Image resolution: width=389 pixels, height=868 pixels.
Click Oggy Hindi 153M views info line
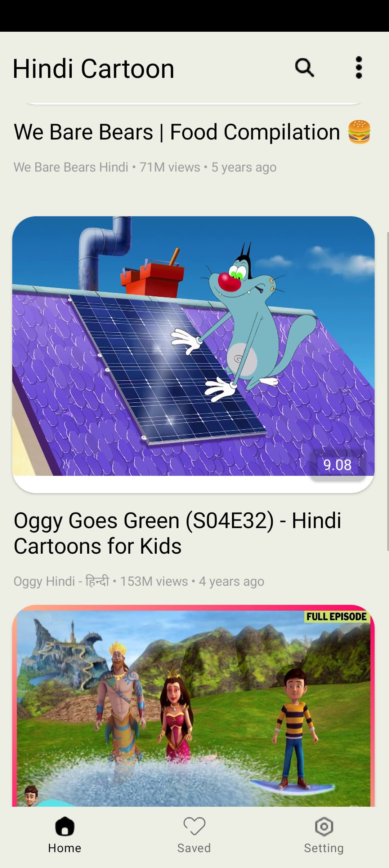(x=139, y=581)
